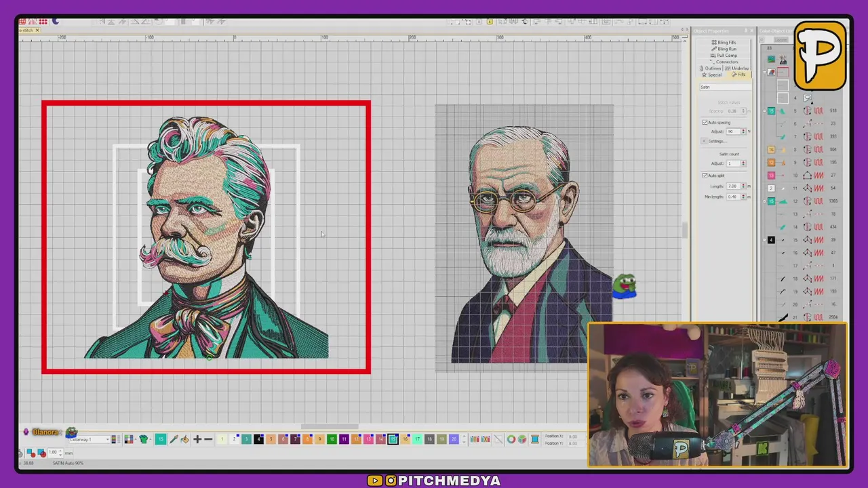Collapse the top design group expander
Screen dimensions: 868x488
pos(764,72)
